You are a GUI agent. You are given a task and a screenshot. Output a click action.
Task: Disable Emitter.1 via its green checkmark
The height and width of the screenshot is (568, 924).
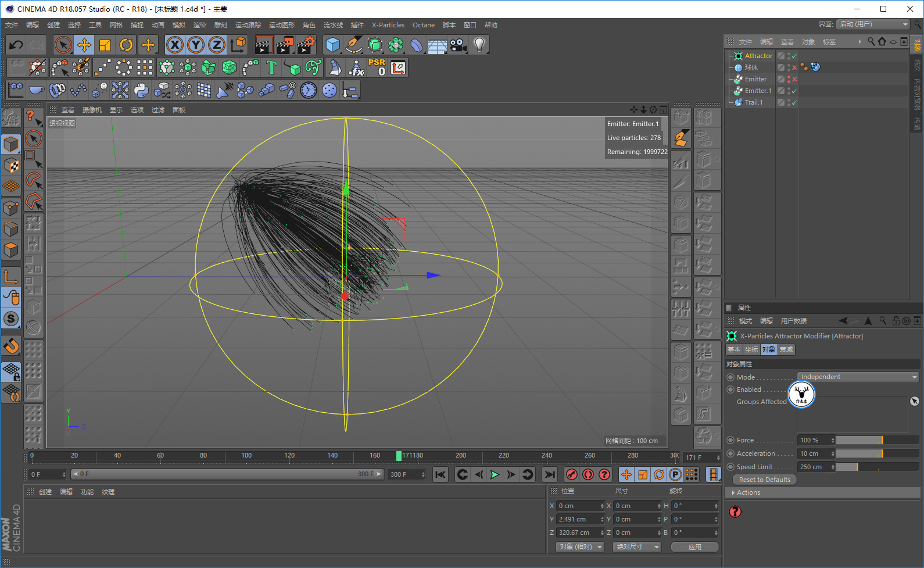tap(794, 91)
